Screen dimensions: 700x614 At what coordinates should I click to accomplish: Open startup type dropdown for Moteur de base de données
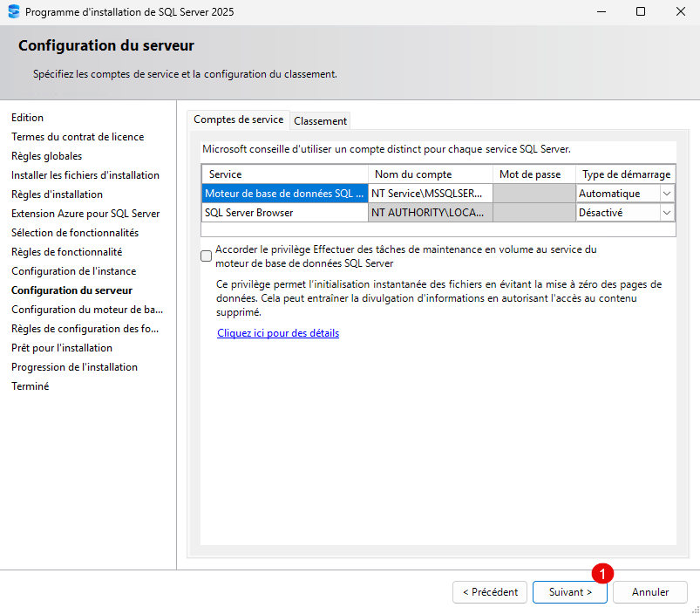667,194
